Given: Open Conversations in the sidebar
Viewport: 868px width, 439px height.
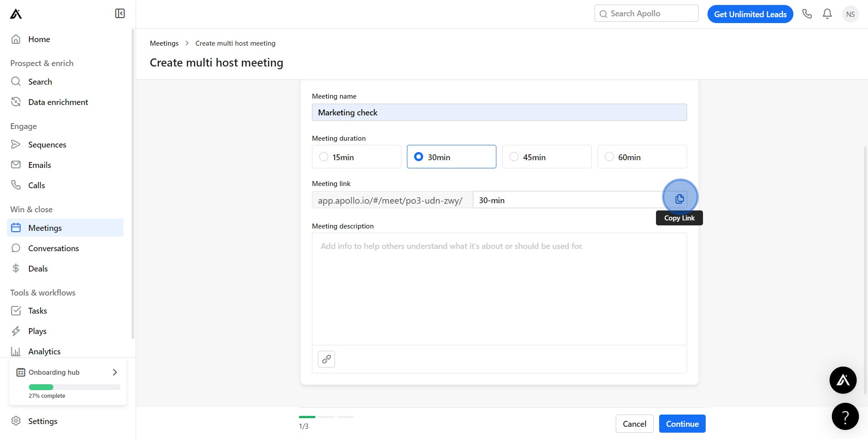Looking at the screenshot, I should click(65, 248).
